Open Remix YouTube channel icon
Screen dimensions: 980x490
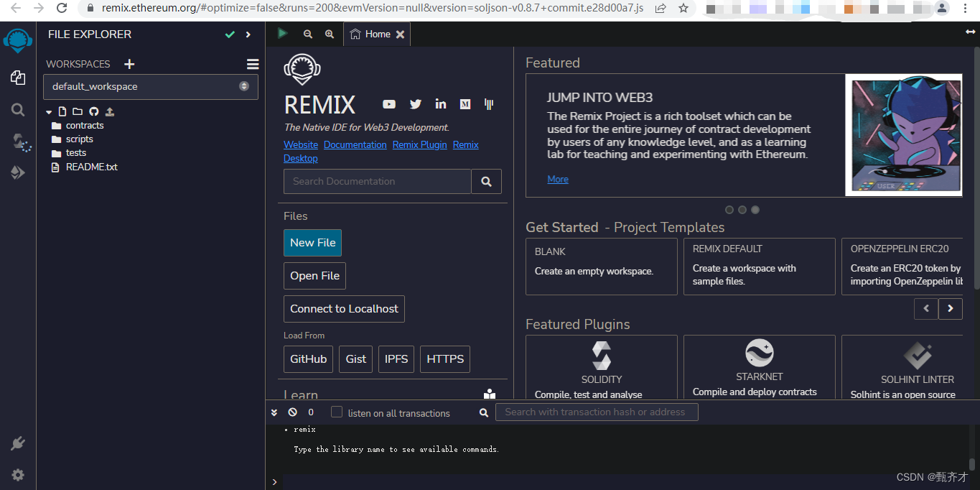[x=389, y=104]
